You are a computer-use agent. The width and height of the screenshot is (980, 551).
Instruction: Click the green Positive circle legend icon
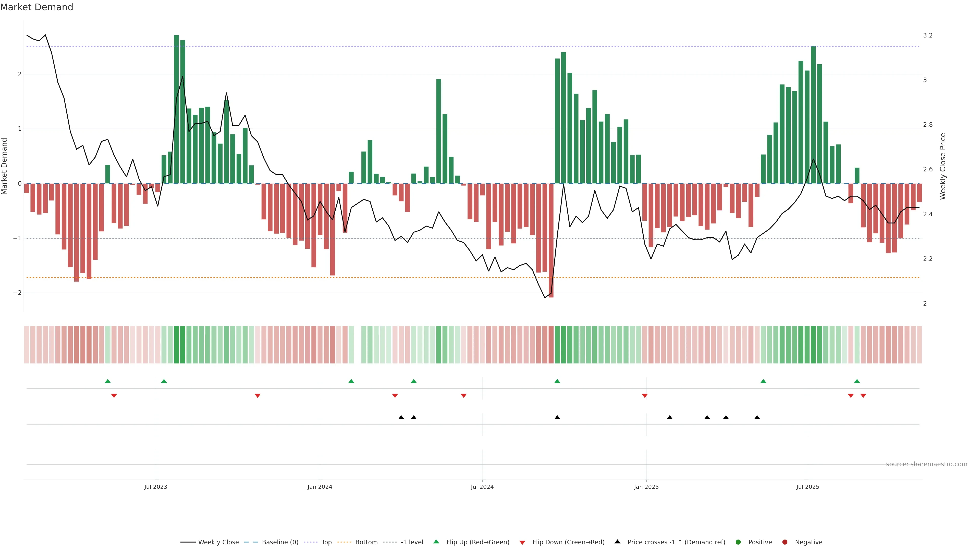(738, 542)
